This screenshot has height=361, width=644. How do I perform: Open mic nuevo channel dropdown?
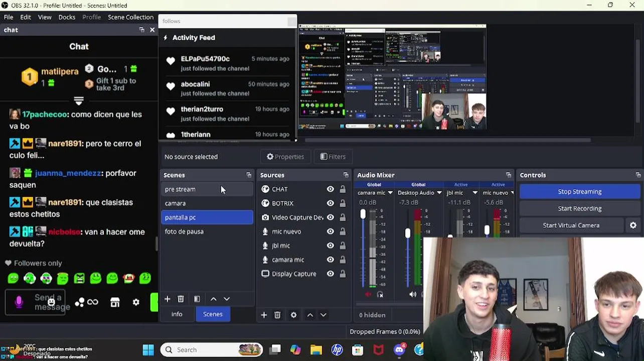click(x=512, y=193)
